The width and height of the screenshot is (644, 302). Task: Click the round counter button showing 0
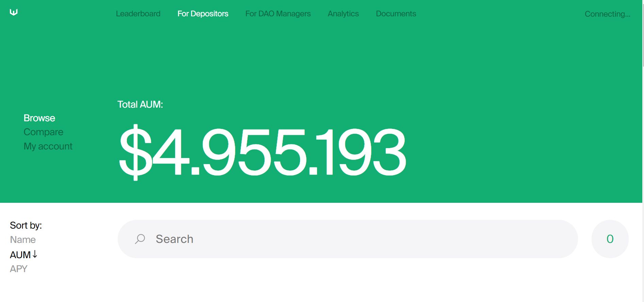[x=610, y=239]
